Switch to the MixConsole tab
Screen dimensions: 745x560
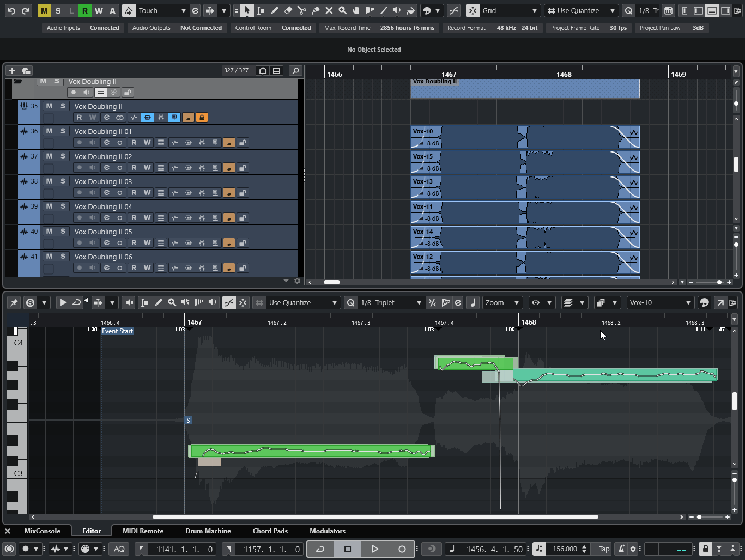pos(42,531)
